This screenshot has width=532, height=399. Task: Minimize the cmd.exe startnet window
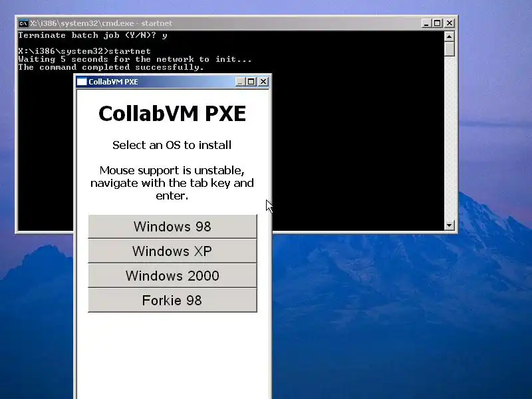426,23
